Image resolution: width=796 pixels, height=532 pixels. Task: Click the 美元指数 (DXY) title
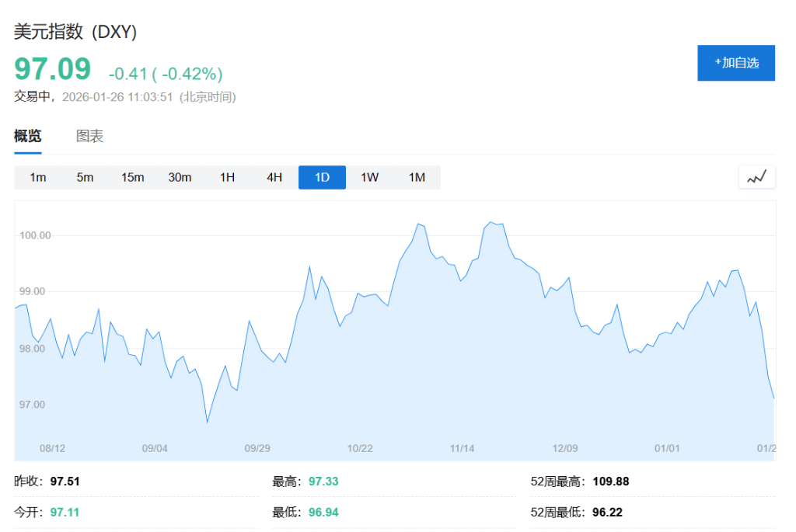[75, 32]
